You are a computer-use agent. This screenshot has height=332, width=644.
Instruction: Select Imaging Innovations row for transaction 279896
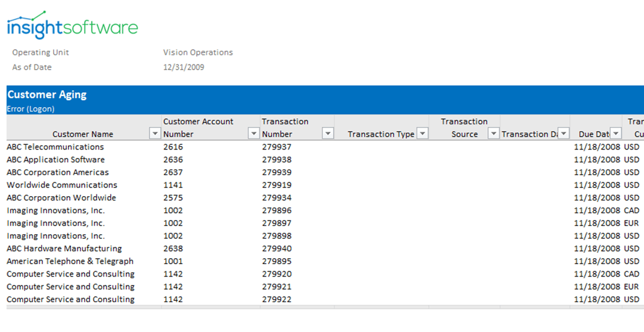pos(55,210)
